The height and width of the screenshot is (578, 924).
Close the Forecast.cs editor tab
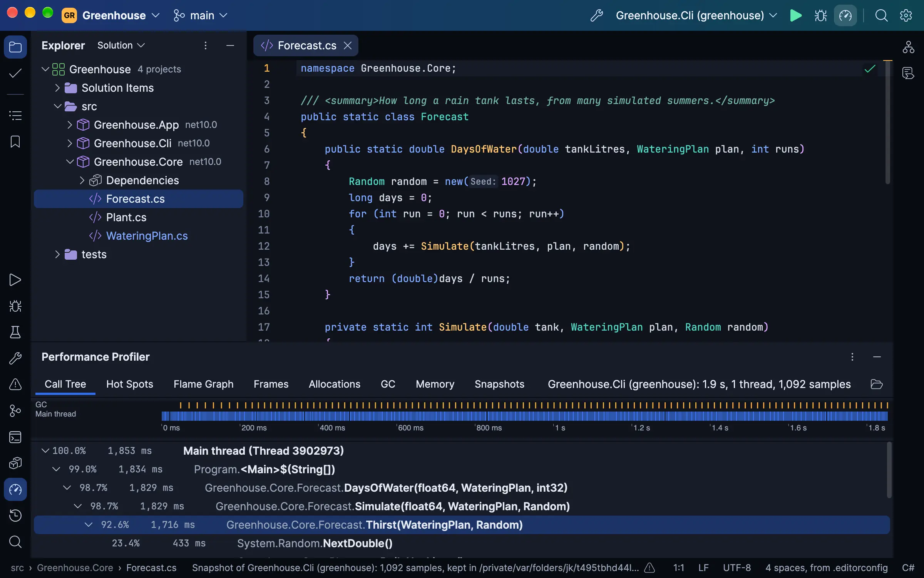pyautogui.click(x=348, y=45)
